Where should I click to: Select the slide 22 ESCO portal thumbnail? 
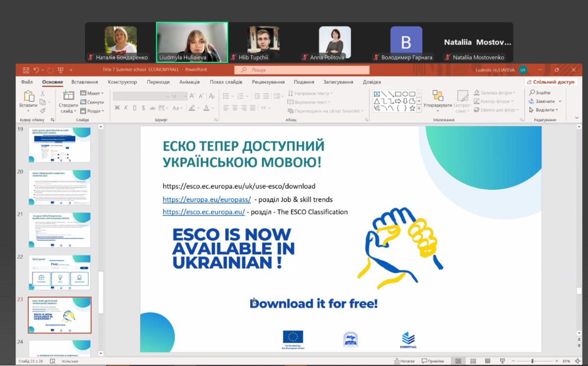tap(59, 272)
